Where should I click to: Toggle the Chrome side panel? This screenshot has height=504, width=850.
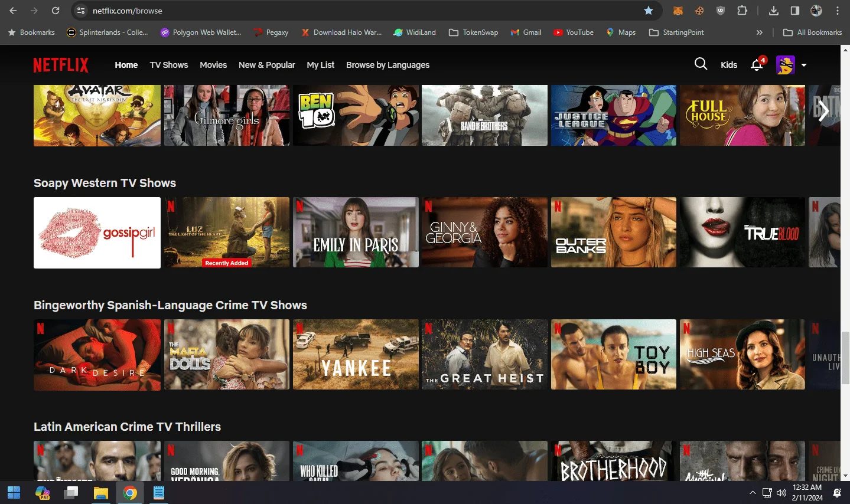(x=795, y=11)
